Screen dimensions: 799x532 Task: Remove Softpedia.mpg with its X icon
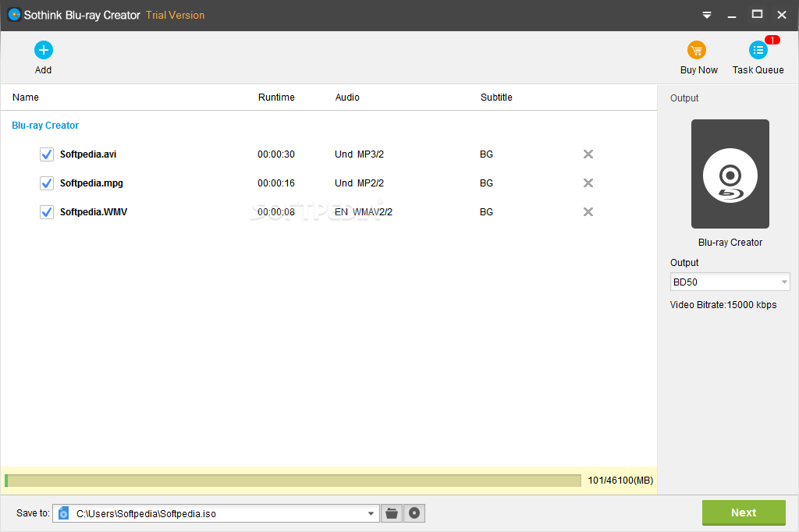pos(588,183)
